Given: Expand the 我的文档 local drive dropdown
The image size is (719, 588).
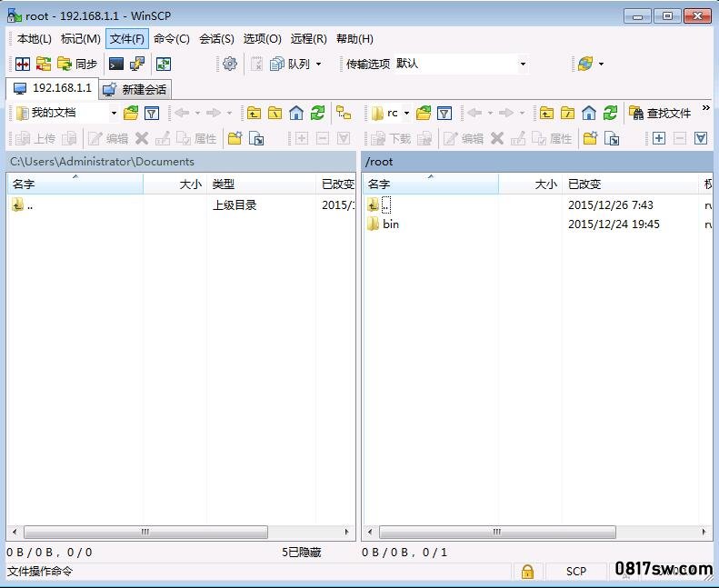Looking at the screenshot, I should click(114, 113).
